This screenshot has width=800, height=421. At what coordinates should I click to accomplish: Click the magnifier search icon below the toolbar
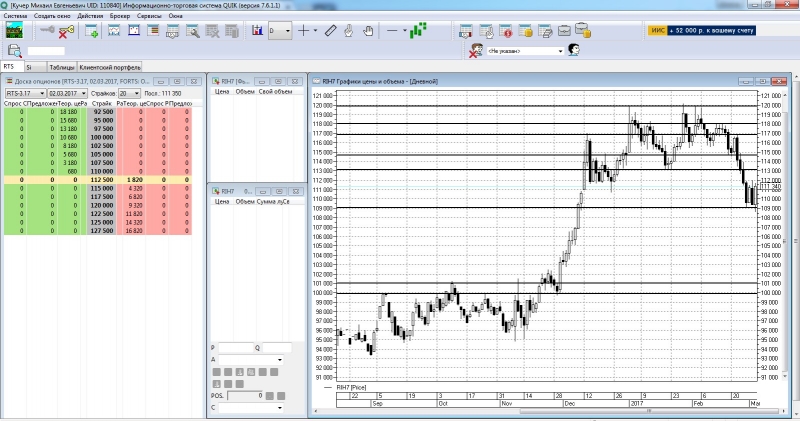coord(14,50)
